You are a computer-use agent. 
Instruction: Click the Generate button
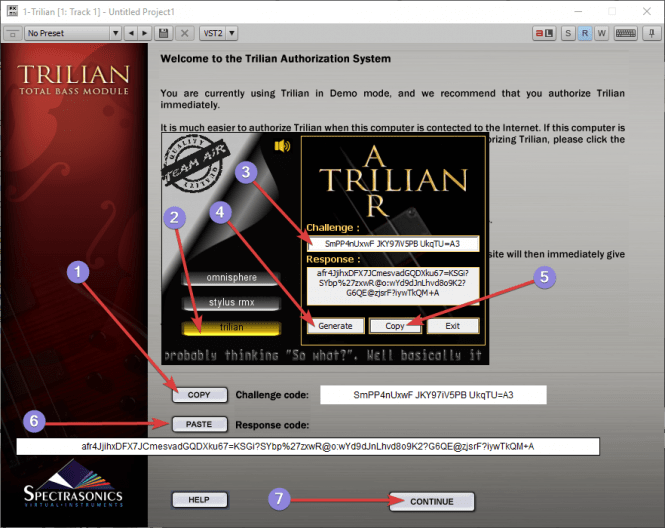click(335, 326)
